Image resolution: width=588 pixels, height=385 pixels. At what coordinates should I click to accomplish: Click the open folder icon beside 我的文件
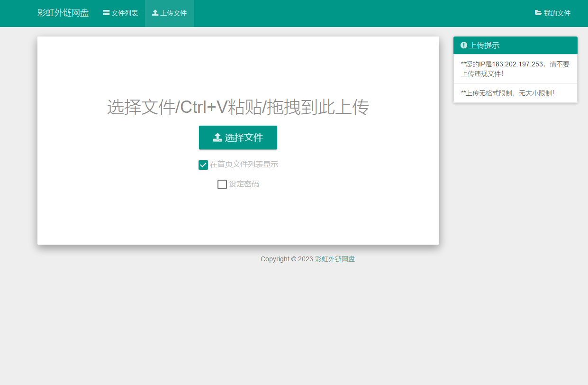pos(538,13)
